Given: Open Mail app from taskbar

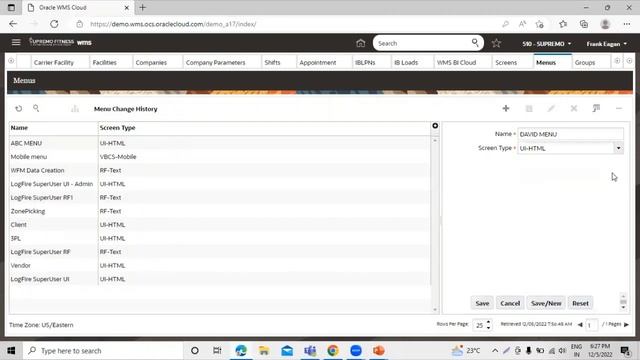Looking at the screenshot, I should click(287, 351).
